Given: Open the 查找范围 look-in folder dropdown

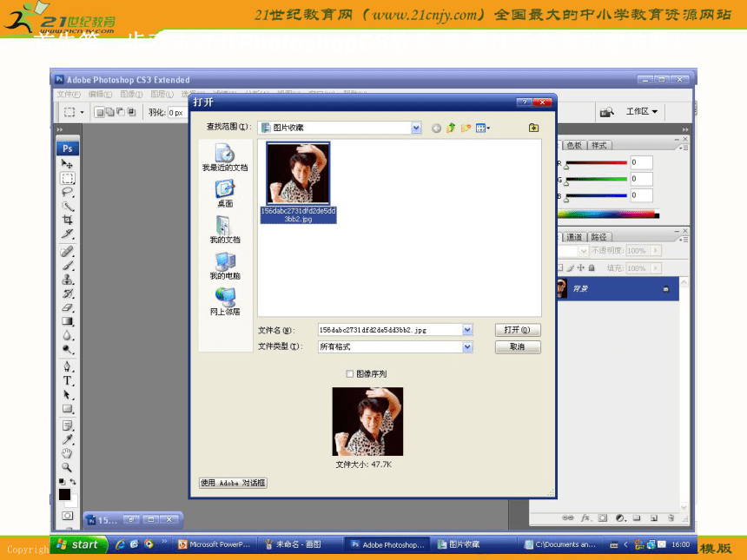Looking at the screenshot, I should tap(416, 128).
